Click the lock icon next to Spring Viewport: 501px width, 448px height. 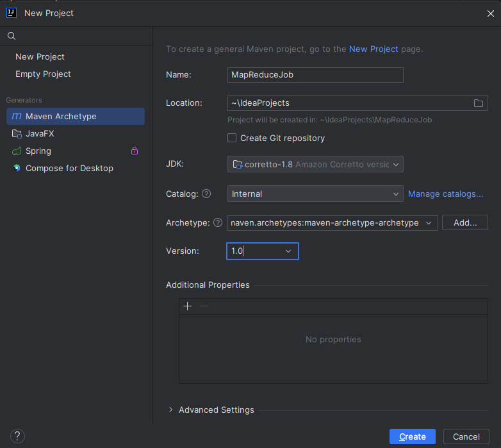click(x=135, y=151)
